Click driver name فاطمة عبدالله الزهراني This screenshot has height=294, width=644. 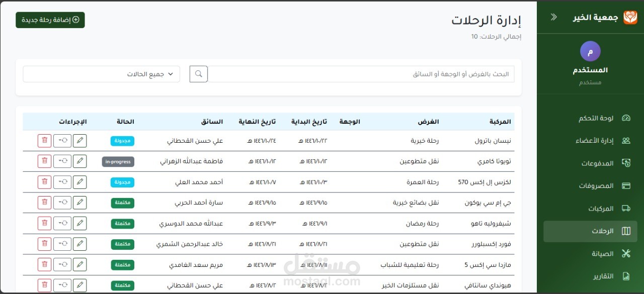click(192, 161)
